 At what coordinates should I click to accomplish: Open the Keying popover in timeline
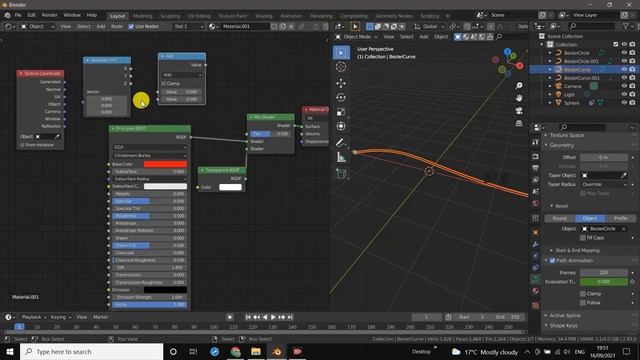60,317
